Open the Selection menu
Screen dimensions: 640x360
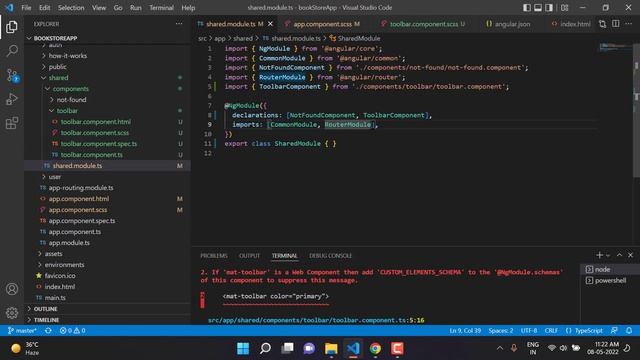point(71,8)
